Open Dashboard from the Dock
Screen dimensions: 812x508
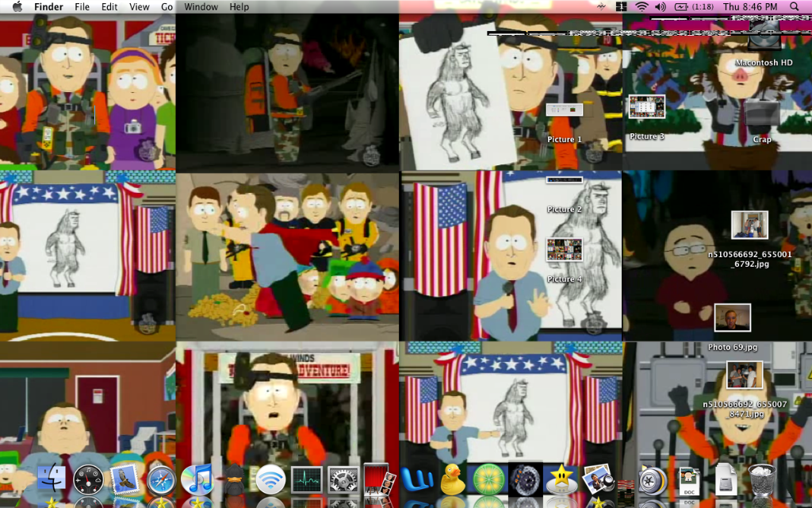tap(88, 480)
